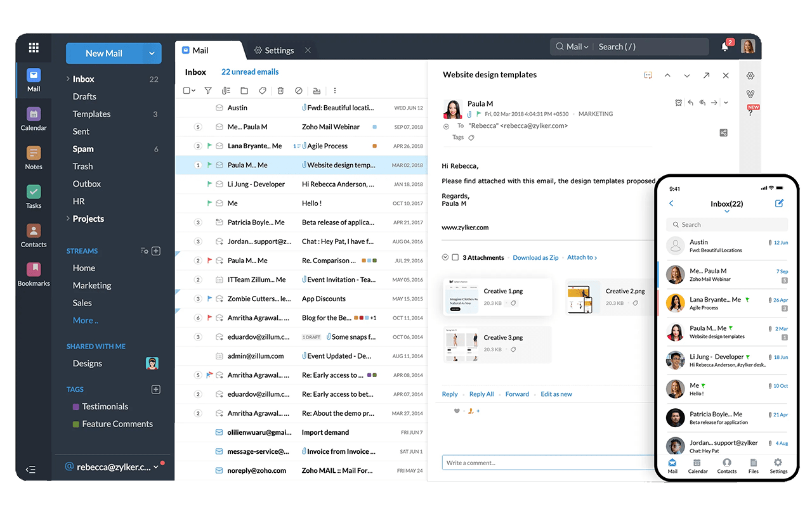The height and width of the screenshot is (514, 812).
Task: Select the Testimonials purple tag
Action: pyautogui.click(x=100, y=406)
